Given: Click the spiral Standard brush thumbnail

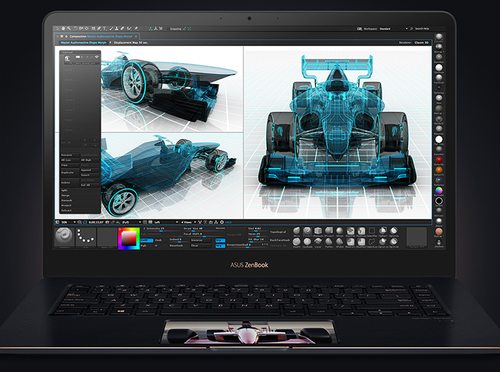Looking at the screenshot, I should tap(64, 236).
